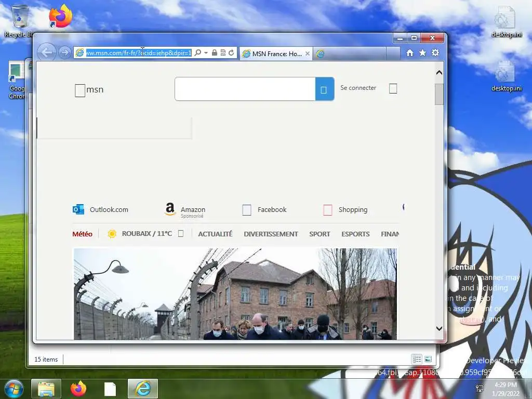Click Internet Explorer taskbar button
This screenshot has width=532, height=399.
pos(143,389)
